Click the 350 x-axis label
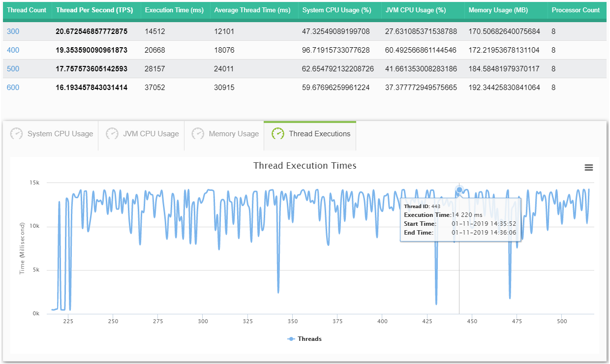610x364 pixels. point(293,321)
